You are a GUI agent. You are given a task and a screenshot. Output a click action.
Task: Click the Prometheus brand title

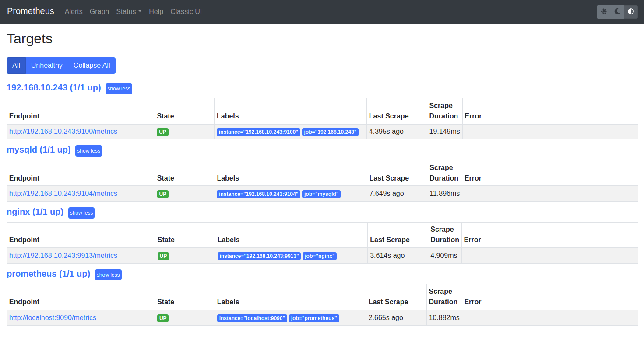click(x=31, y=11)
